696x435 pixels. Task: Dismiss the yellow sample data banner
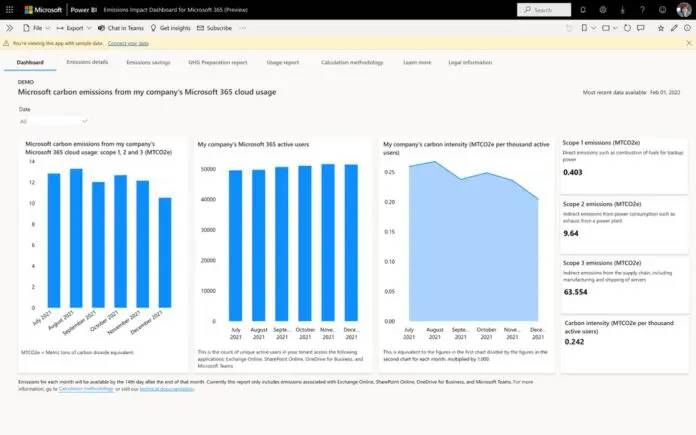pyautogui.click(x=687, y=44)
